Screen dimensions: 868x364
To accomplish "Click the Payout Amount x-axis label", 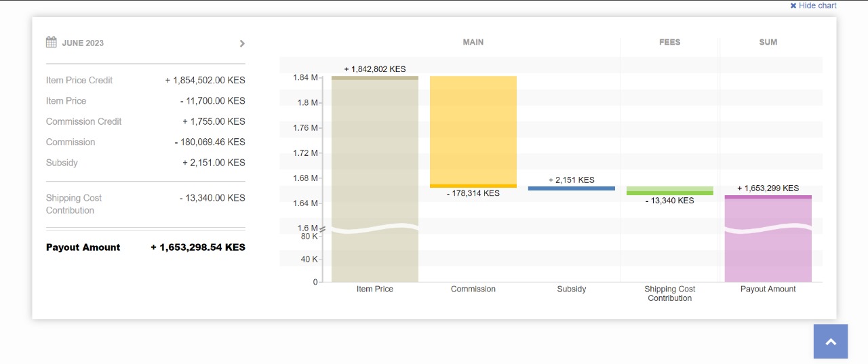I will point(768,289).
